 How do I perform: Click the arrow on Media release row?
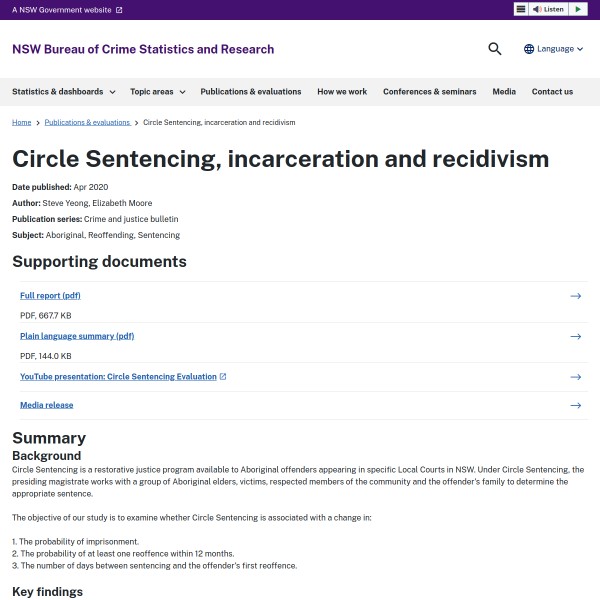click(x=575, y=405)
